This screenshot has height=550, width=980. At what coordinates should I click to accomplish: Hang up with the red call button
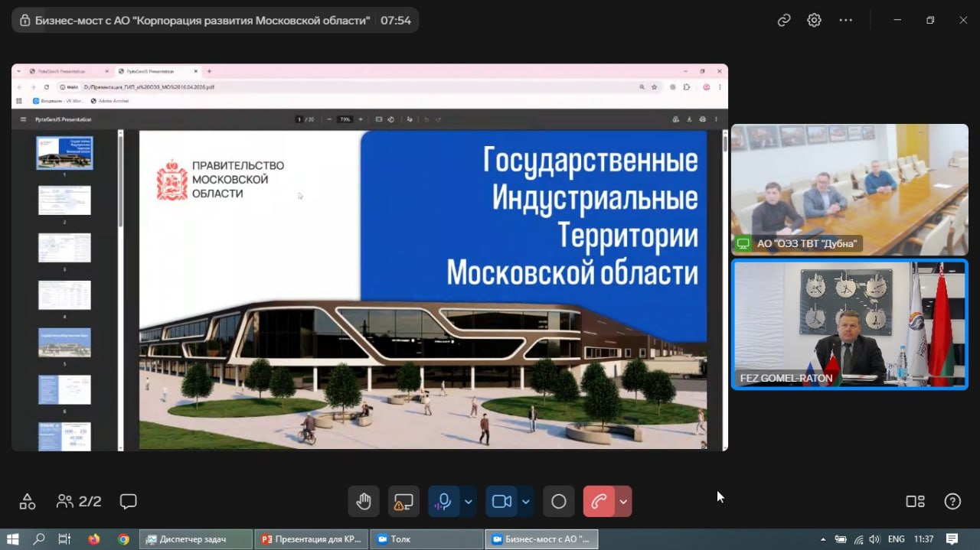tap(599, 502)
